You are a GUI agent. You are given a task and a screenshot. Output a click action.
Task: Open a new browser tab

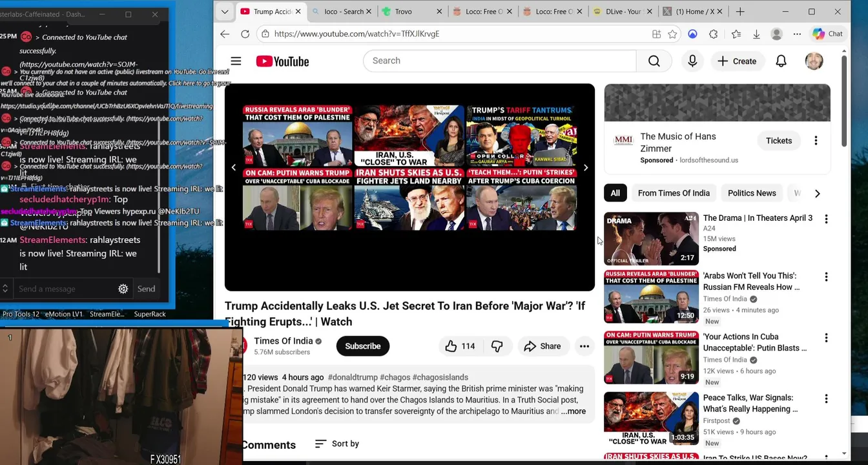(x=740, y=12)
